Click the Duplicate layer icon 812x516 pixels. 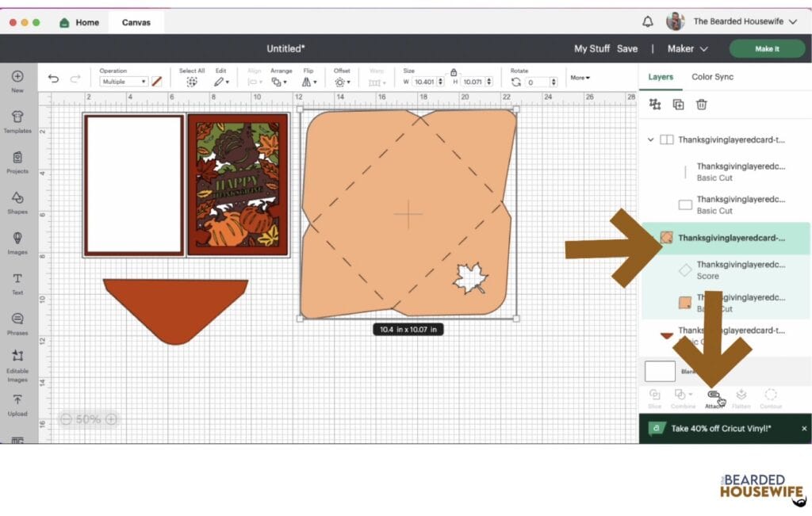[678, 105]
